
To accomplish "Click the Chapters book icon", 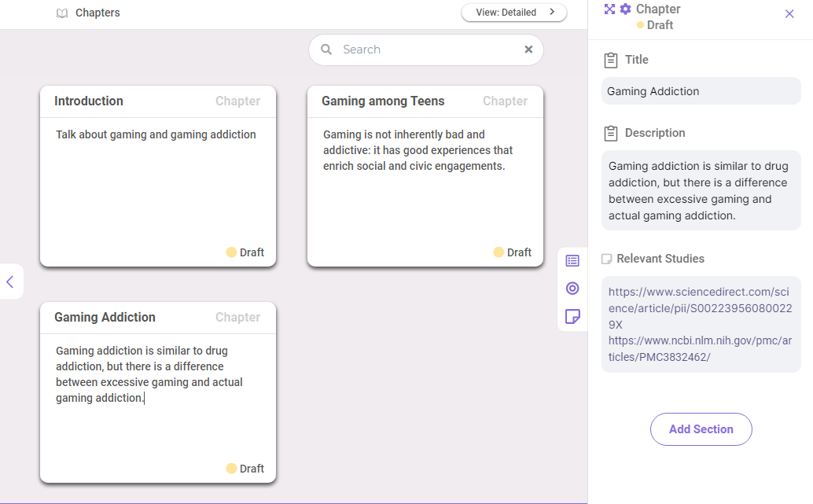I will (62, 13).
